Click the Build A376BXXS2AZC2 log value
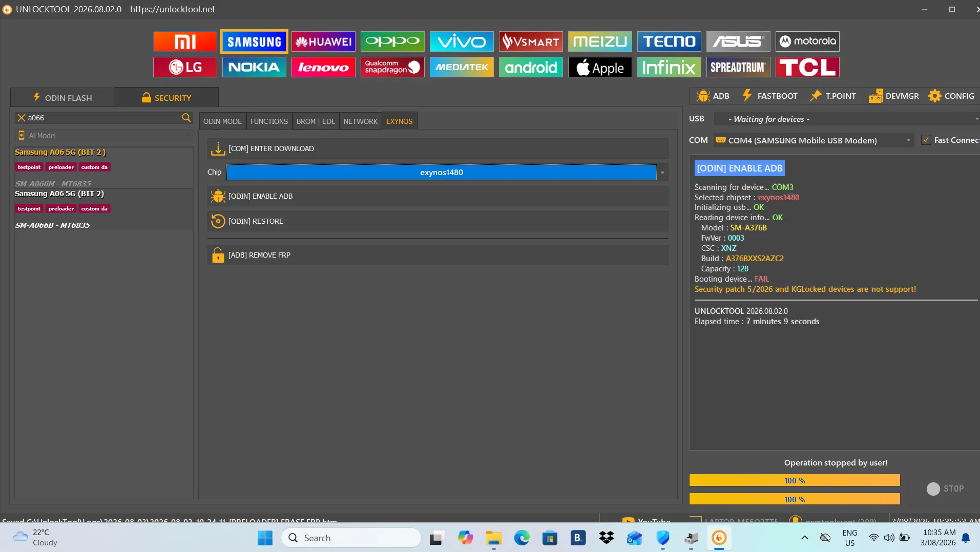This screenshot has height=552, width=980. coord(755,259)
